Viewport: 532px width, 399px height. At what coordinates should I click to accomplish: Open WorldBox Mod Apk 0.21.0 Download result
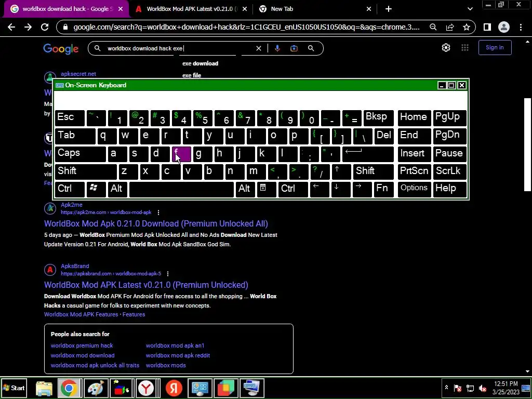point(156,223)
